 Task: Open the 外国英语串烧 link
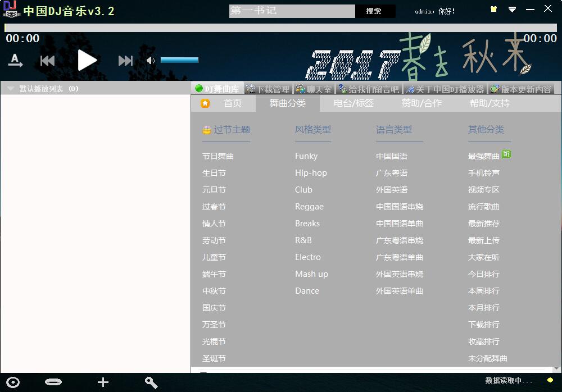click(399, 274)
